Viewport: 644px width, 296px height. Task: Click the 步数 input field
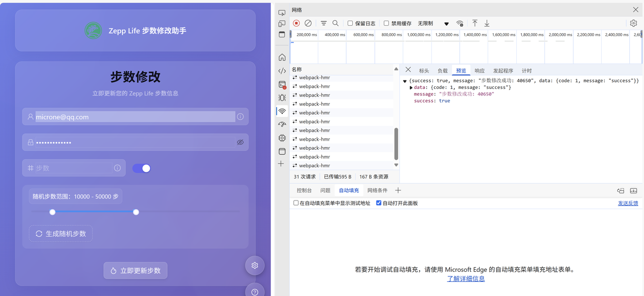click(x=73, y=168)
